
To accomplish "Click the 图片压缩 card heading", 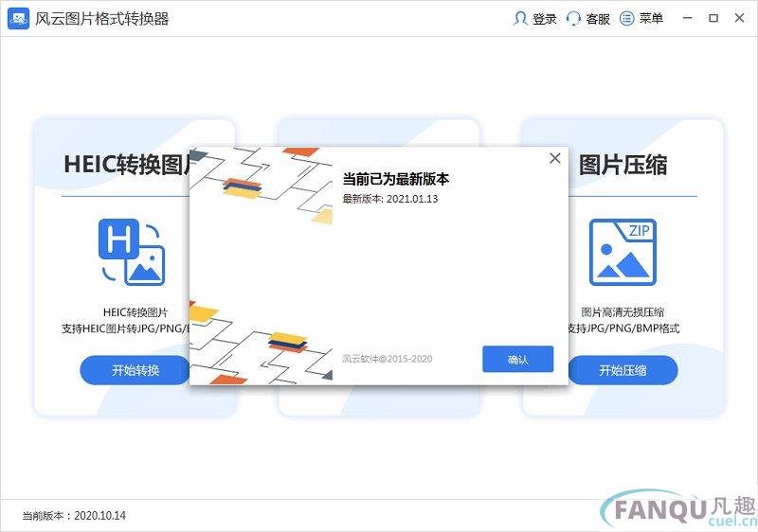I will [x=623, y=165].
